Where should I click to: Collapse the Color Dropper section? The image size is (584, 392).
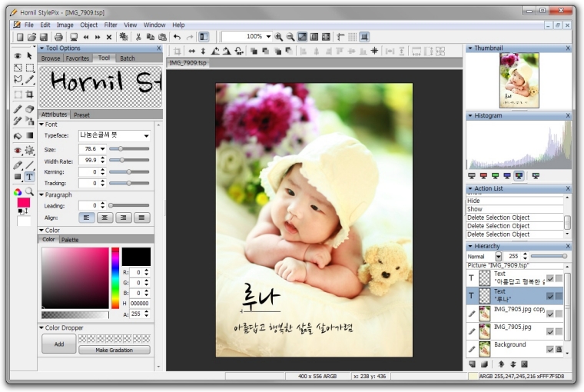41,328
